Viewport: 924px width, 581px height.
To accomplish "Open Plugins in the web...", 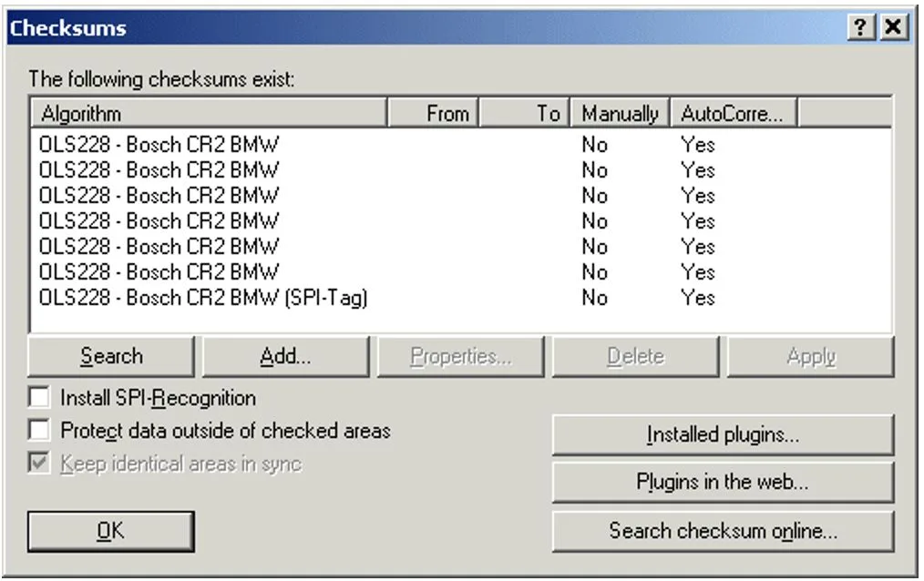I will click(723, 482).
